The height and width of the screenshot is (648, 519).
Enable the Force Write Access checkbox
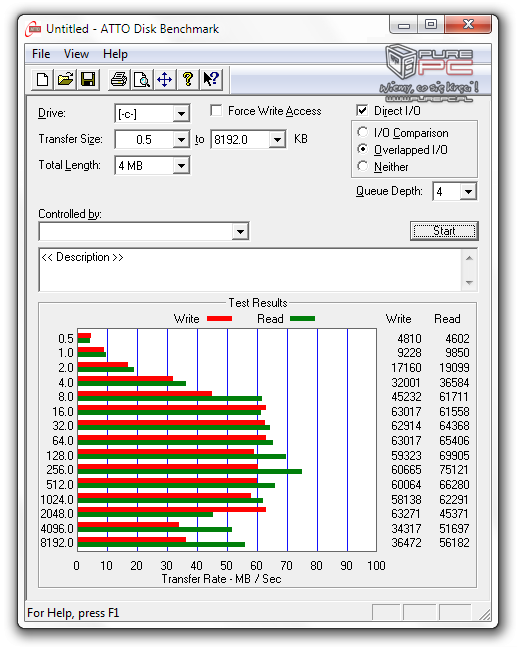(x=216, y=110)
